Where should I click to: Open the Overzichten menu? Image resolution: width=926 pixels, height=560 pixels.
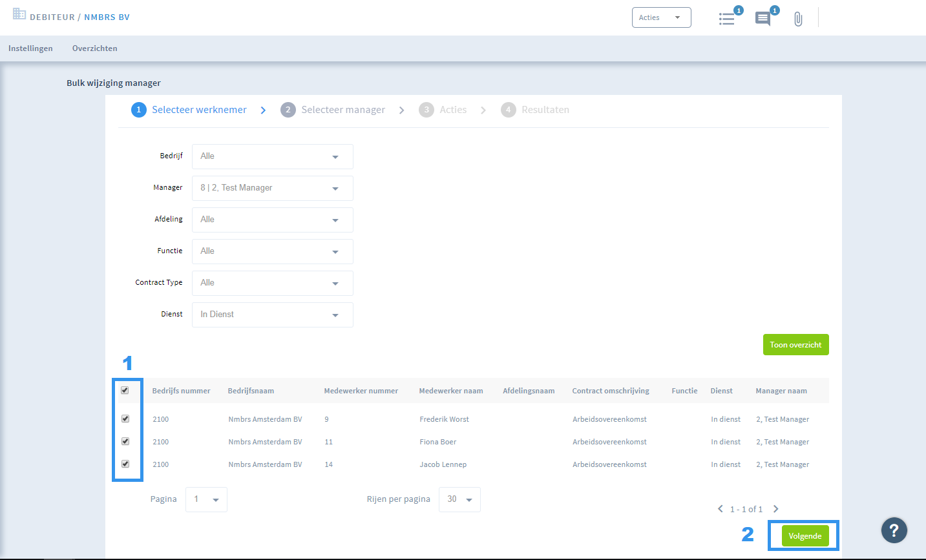(95, 48)
